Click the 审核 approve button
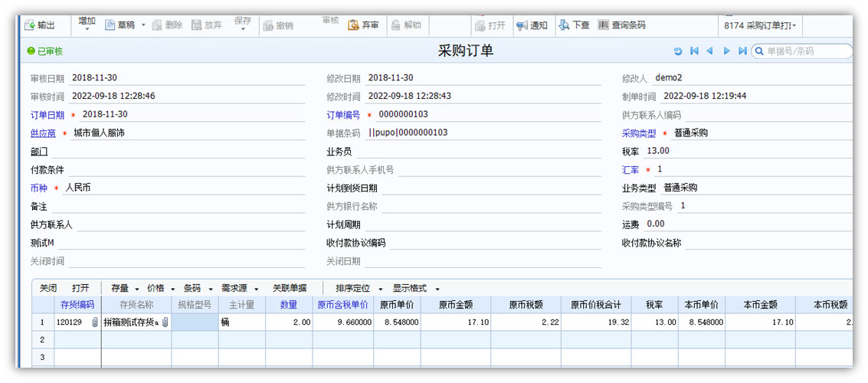 coord(330,20)
